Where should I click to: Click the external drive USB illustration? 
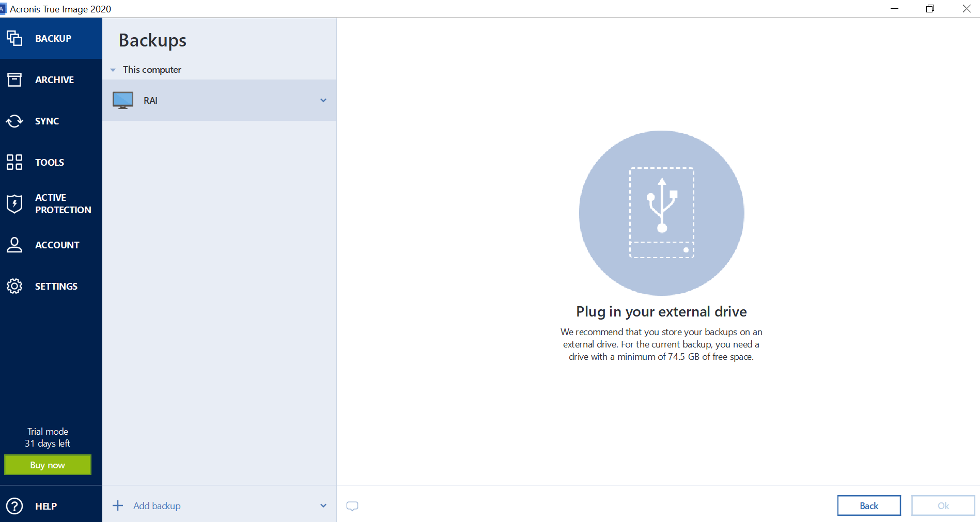pos(661,213)
